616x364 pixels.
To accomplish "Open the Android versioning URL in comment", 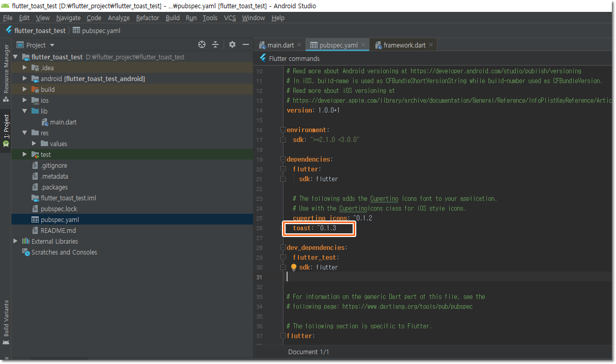I will [x=496, y=71].
